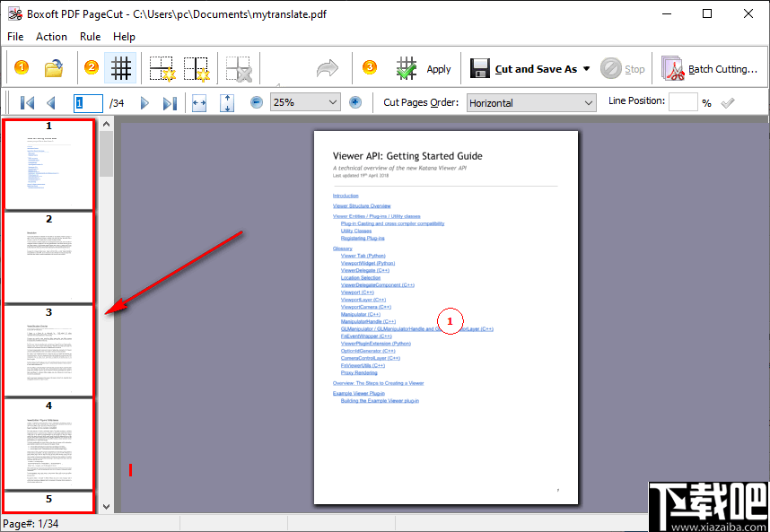Add a new horizontal cut line
This screenshot has width=770, height=532.
[x=162, y=67]
